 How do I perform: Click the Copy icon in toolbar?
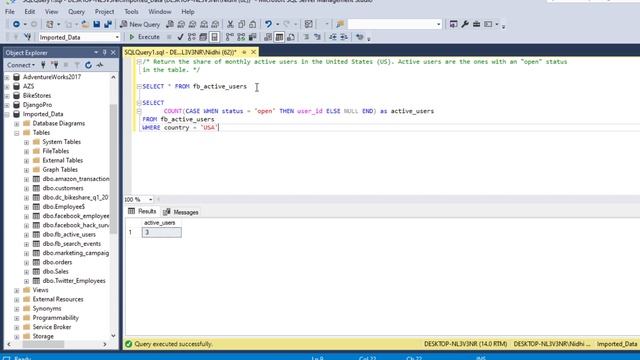242,24
